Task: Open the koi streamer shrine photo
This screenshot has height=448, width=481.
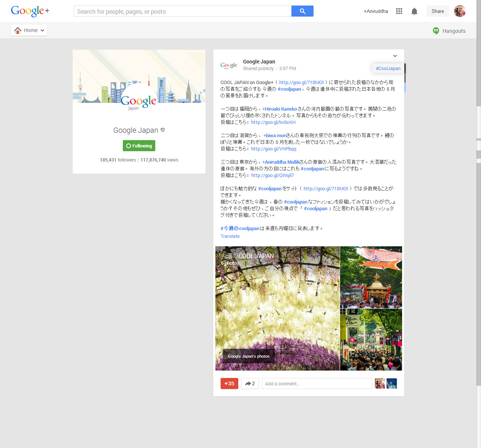Action: coord(371,277)
